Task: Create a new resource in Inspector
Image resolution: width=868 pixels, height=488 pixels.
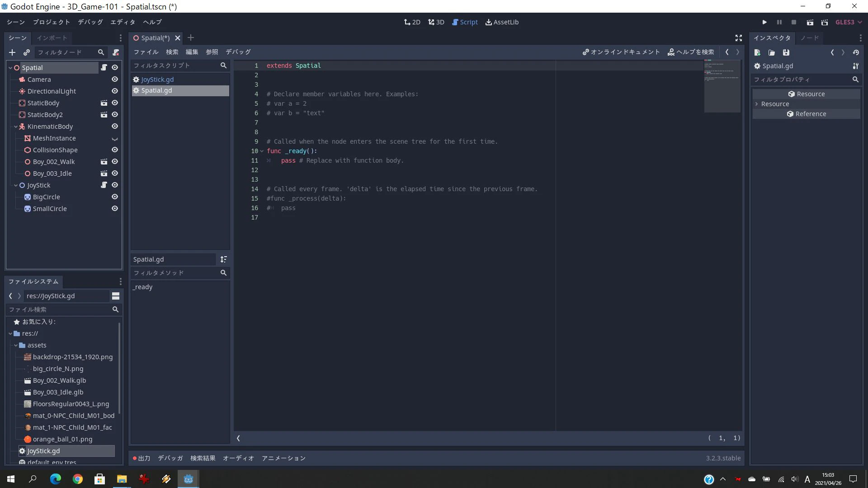Action: click(757, 52)
